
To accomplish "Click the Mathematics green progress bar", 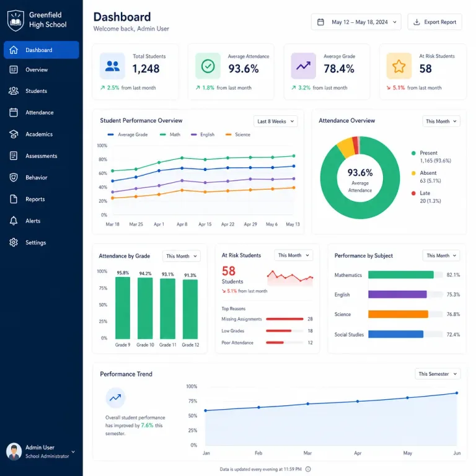I will 401,275.
